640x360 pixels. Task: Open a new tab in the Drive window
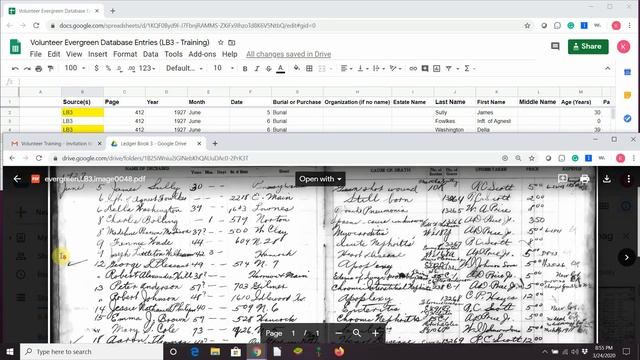tap(215, 143)
